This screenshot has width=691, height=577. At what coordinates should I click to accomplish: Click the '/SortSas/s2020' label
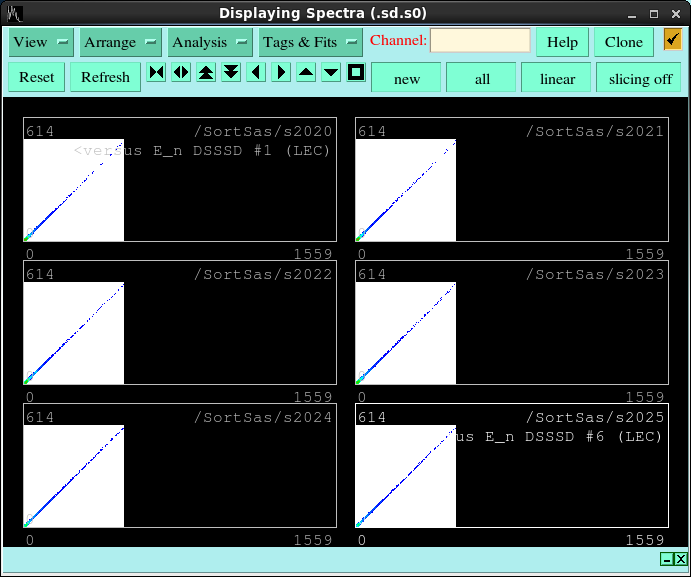coord(263,131)
